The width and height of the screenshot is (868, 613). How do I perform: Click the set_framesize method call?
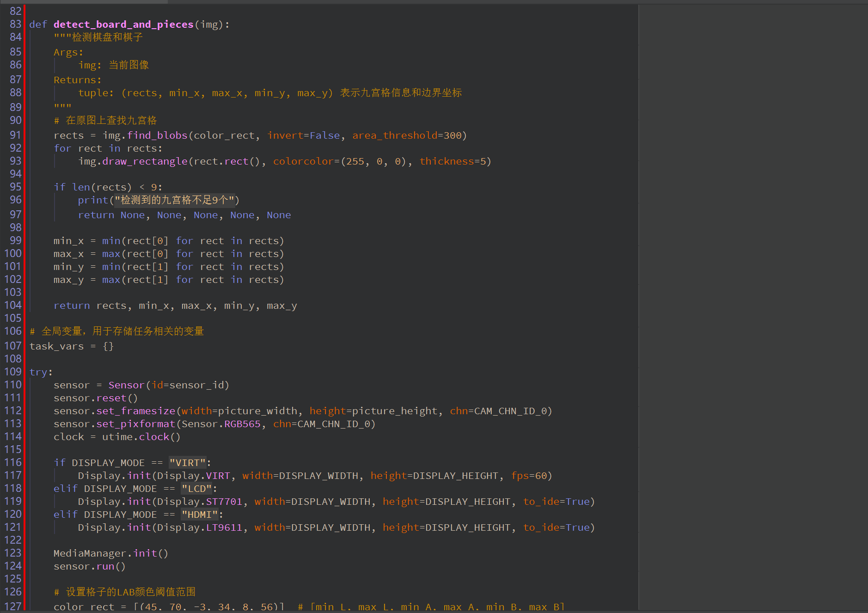pos(136,411)
